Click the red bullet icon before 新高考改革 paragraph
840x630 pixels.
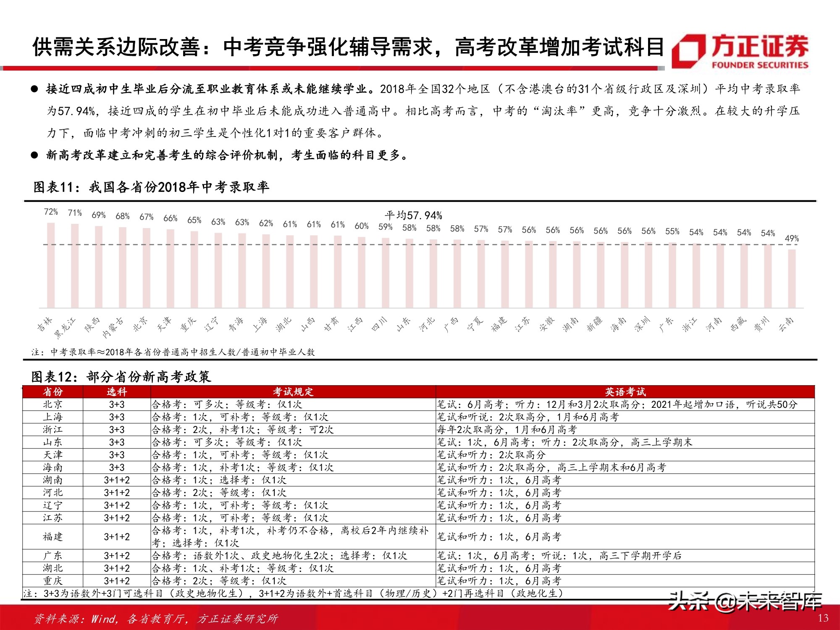click(35, 155)
